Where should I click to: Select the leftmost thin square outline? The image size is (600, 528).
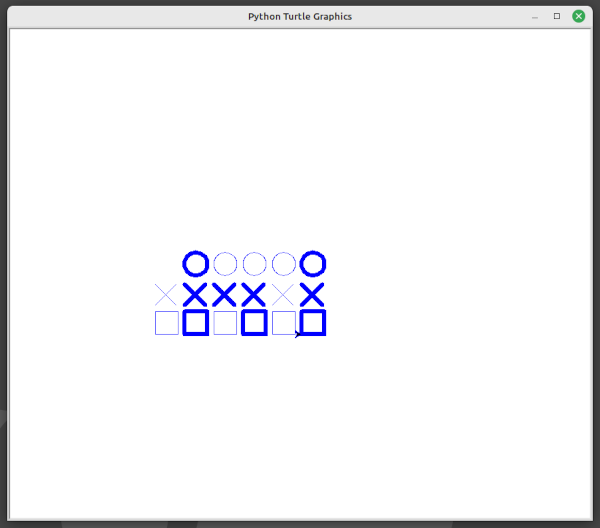coord(167,323)
